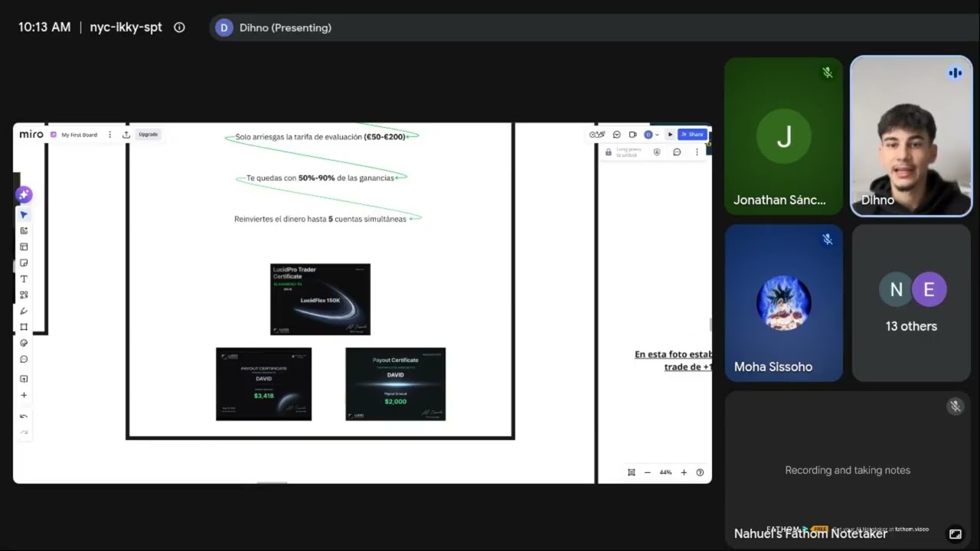Open Miro templates tool
The image size is (980, 551).
24,247
